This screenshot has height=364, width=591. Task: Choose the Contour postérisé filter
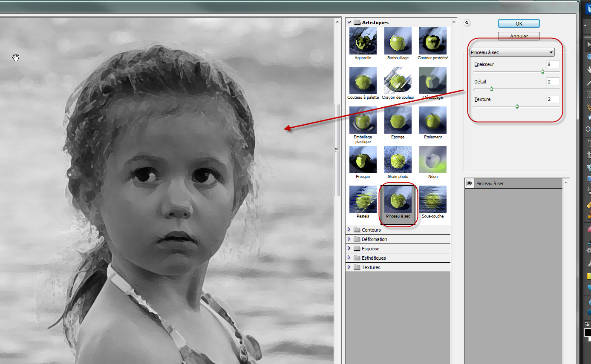click(432, 41)
